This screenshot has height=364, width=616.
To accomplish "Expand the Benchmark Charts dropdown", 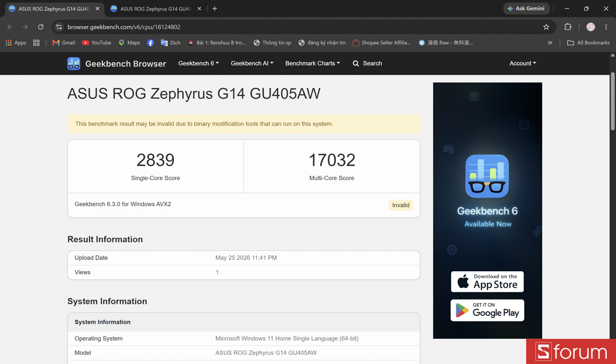I will click(x=313, y=64).
